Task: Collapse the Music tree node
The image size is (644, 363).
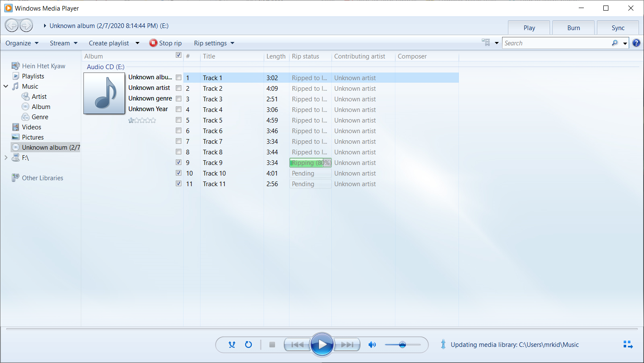Action: tap(6, 87)
